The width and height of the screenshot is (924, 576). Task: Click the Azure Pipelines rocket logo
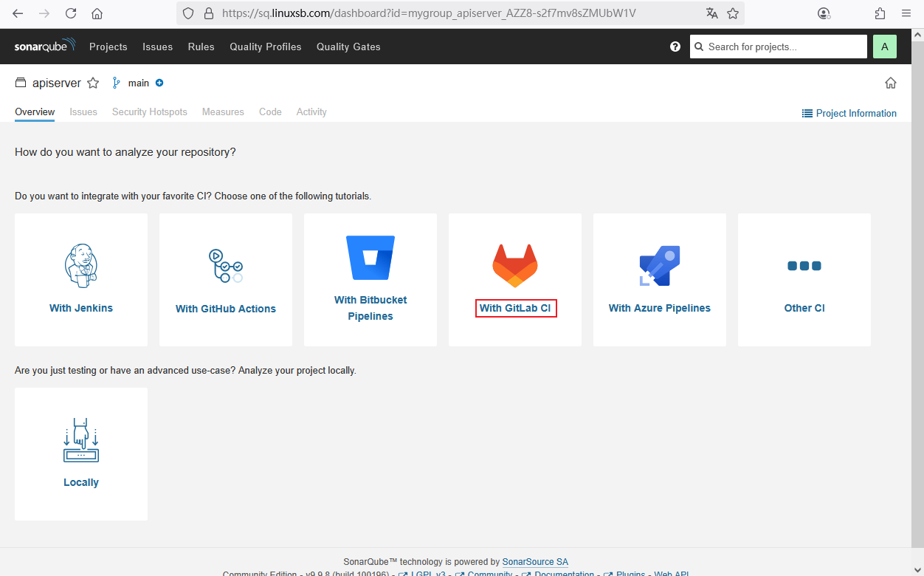[660, 266]
